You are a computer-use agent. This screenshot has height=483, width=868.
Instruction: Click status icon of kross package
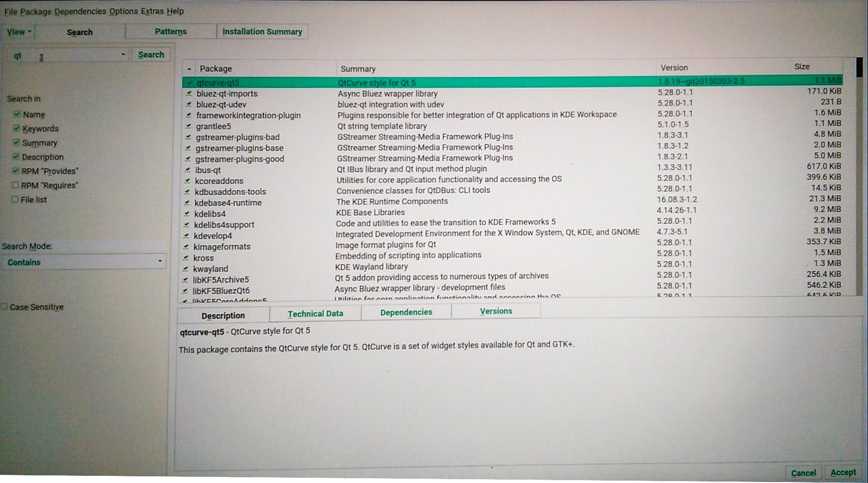tap(186, 258)
